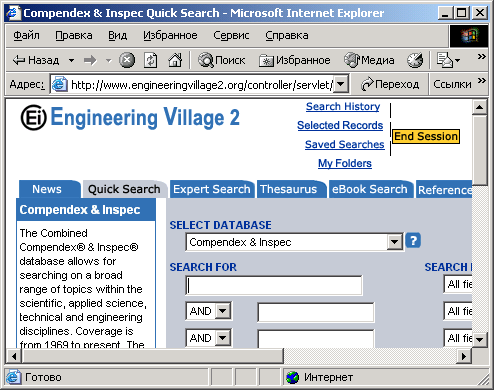Open the Медиа toolbar button
Screen dimensions: 494x390
pyautogui.click(x=369, y=60)
